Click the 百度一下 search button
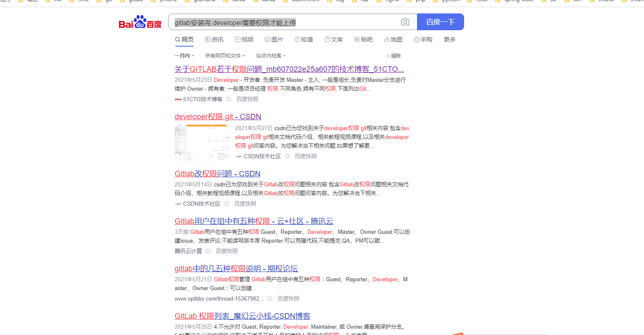644x335 pixels. pos(440,21)
